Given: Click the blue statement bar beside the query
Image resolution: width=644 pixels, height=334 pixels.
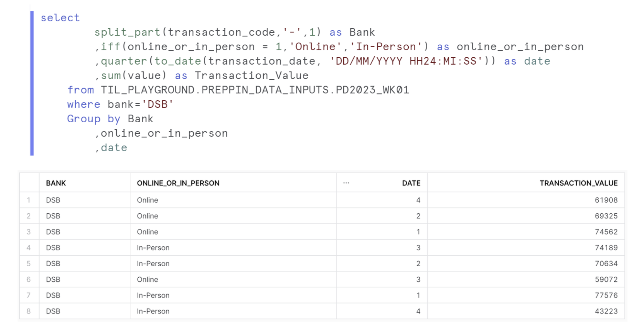Looking at the screenshot, I should [x=32, y=83].
